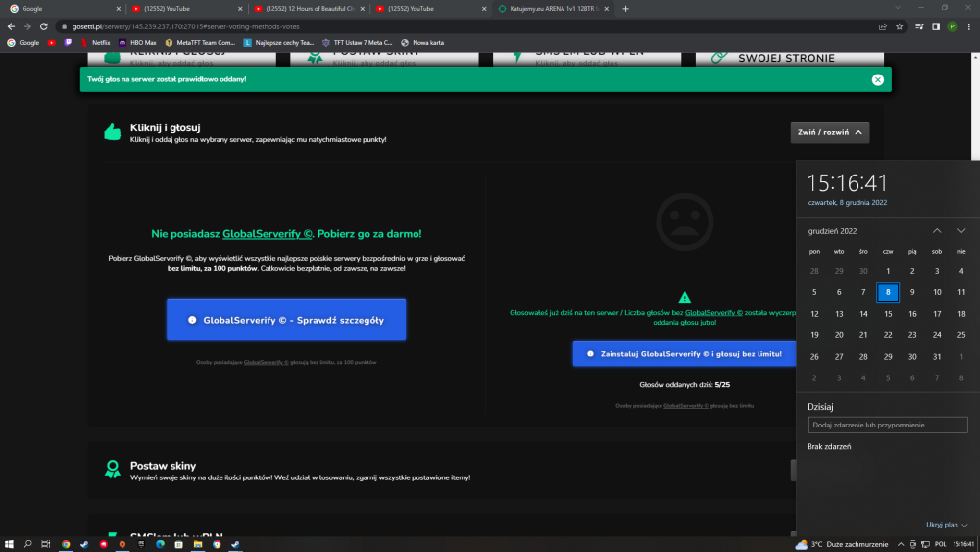Show hidden system tray icons
Screen dimensions: 980x552
click(x=901, y=544)
